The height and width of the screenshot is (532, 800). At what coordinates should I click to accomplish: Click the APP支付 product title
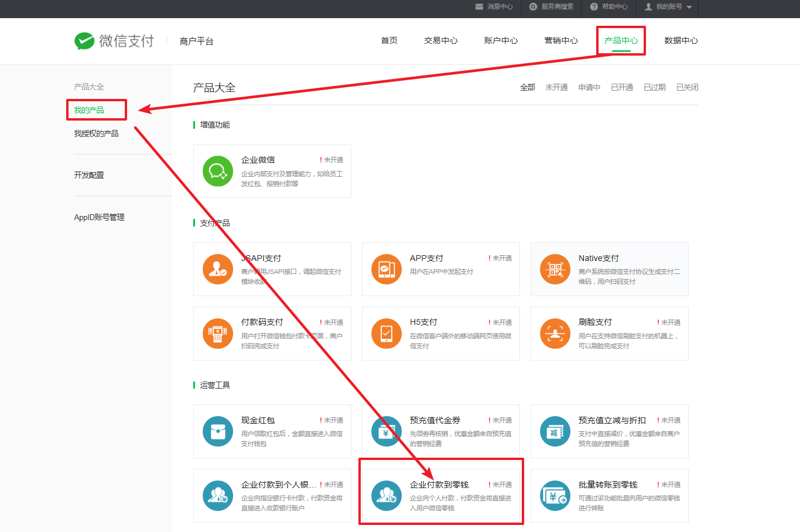pyautogui.click(x=426, y=258)
